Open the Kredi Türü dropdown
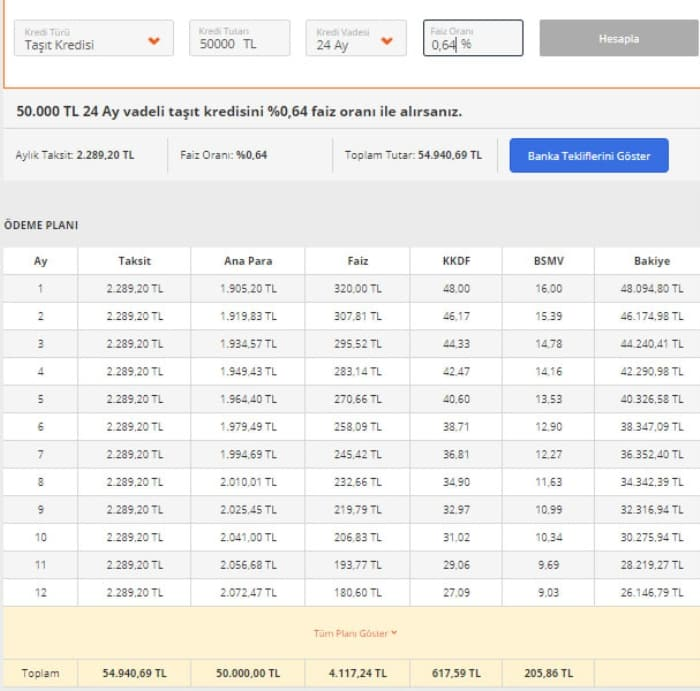The height and width of the screenshot is (691, 700). 92,39
